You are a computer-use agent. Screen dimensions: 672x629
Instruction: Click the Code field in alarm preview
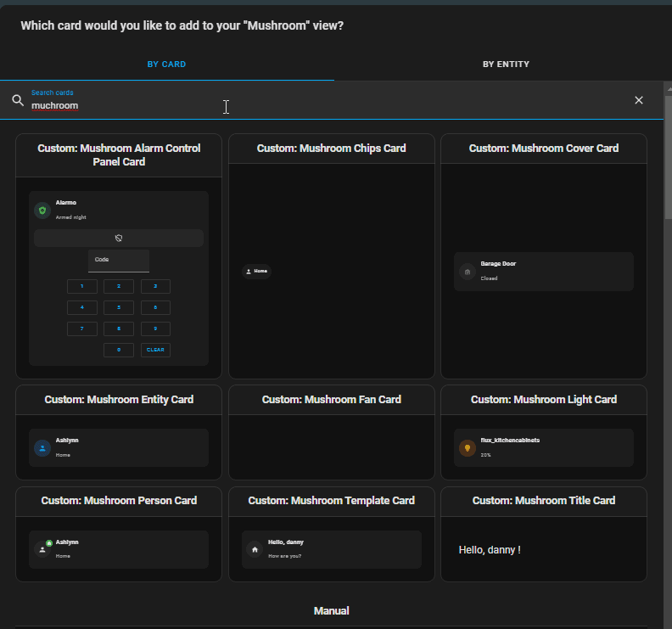pos(119,261)
